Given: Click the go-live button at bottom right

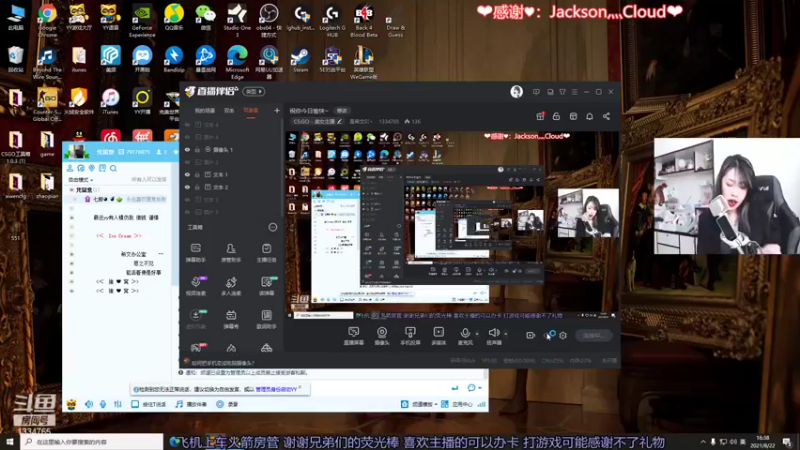Looking at the screenshot, I should (x=593, y=335).
